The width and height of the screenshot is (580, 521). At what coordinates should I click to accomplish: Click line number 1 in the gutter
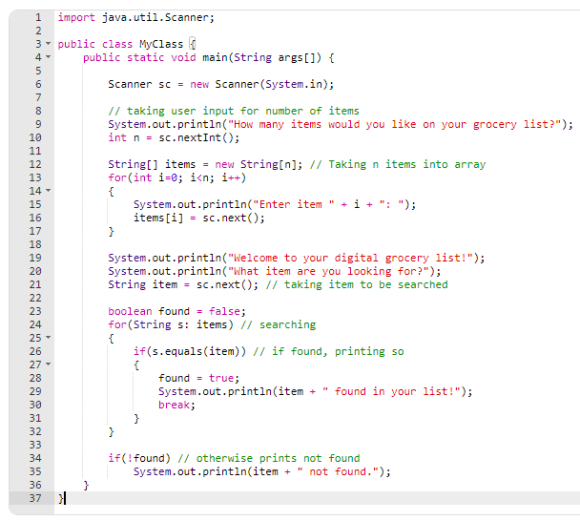(38, 17)
